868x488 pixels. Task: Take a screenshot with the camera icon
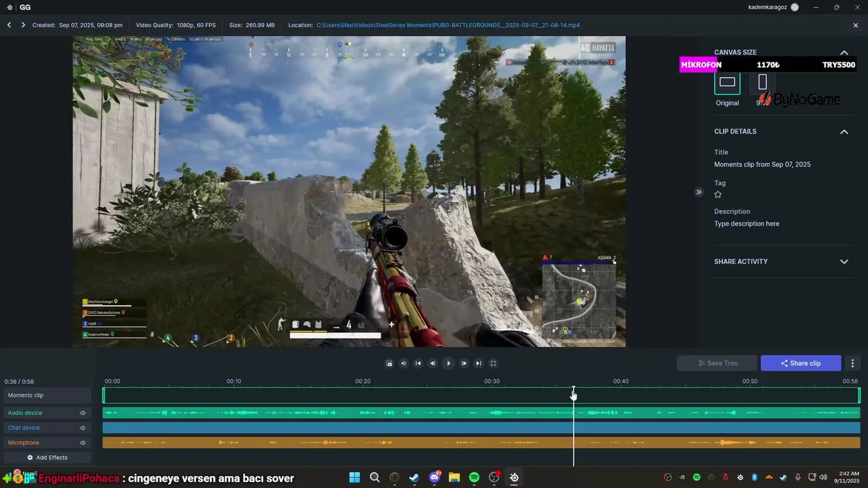click(389, 363)
